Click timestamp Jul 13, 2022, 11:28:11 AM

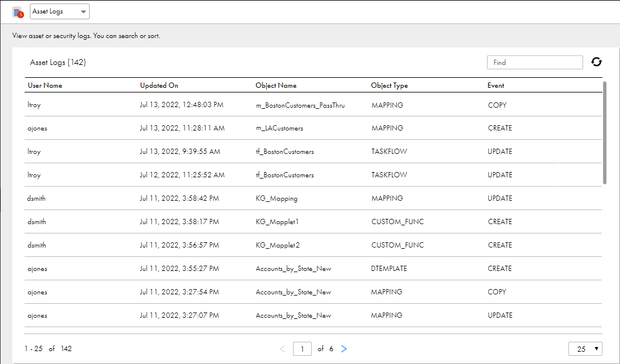[182, 128]
